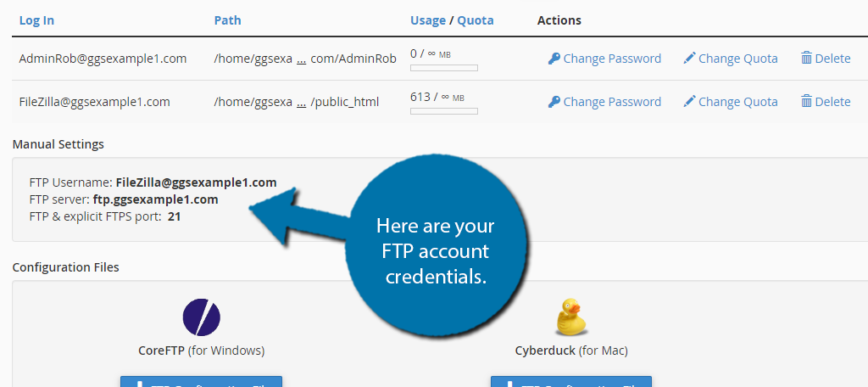868x387 pixels.
Task: Change Password for AdminRob@ggsexample1.com
Action: [x=612, y=59]
